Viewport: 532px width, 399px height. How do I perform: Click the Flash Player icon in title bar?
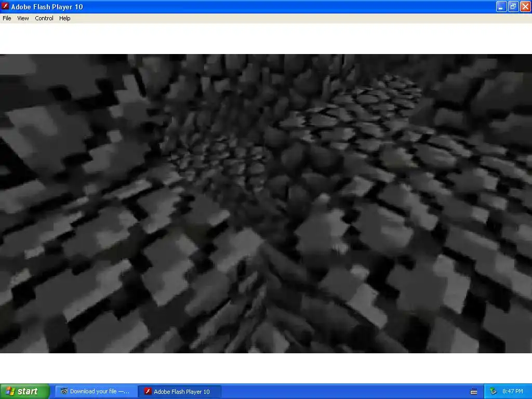[x=5, y=6]
